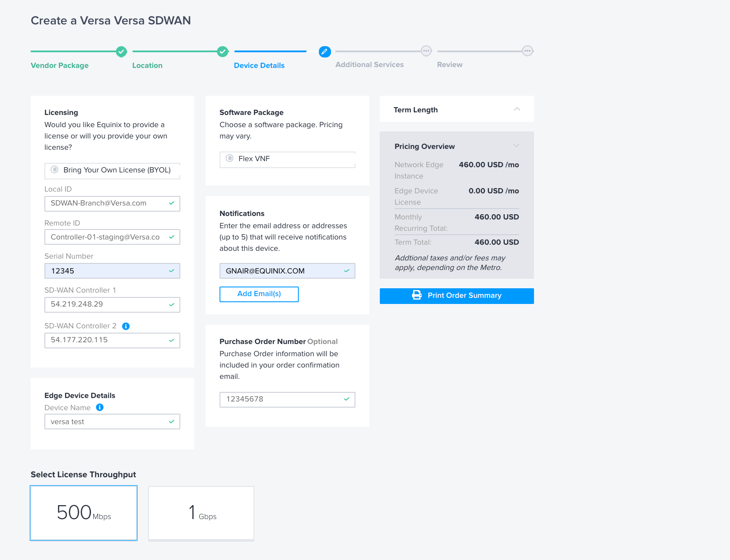Go to the Location step
730x560 pixels.
click(x=147, y=65)
